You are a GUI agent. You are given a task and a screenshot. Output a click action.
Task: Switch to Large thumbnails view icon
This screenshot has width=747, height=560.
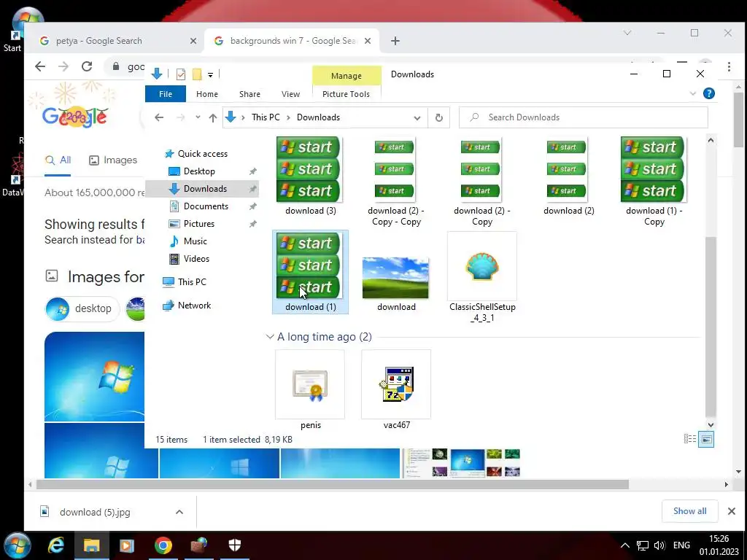pyautogui.click(x=706, y=439)
